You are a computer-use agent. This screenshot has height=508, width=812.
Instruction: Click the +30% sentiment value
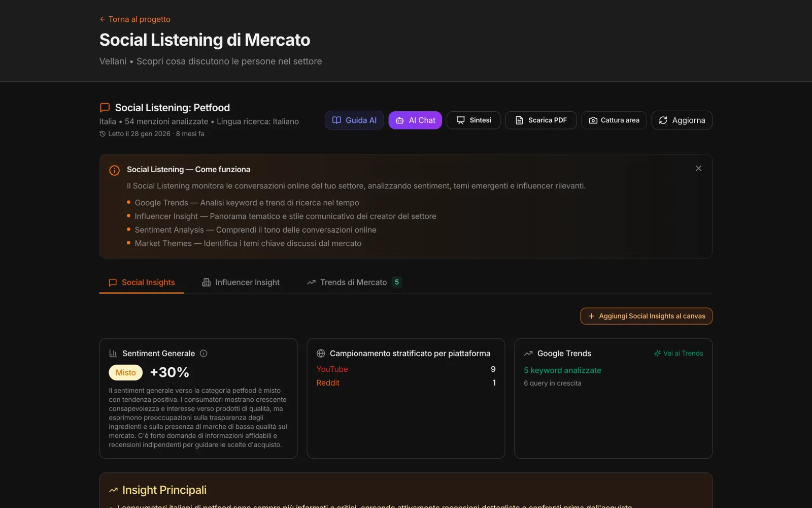coord(170,372)
